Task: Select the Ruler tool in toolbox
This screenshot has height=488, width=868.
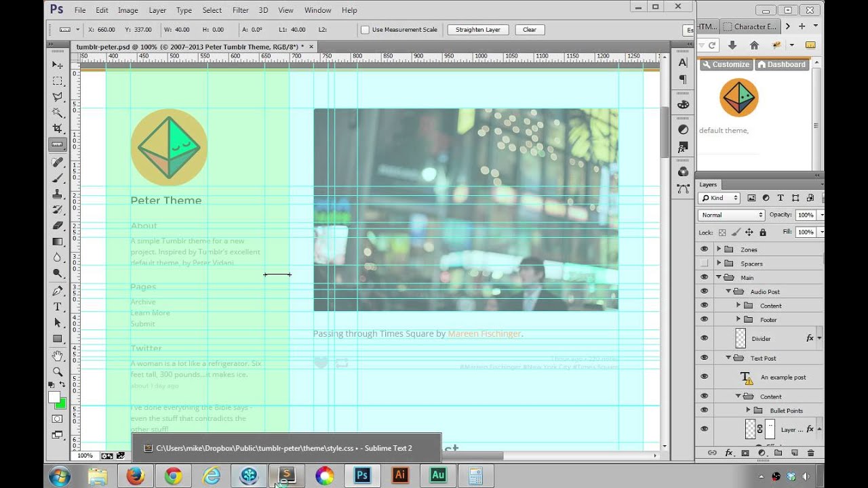Action: 58,144
